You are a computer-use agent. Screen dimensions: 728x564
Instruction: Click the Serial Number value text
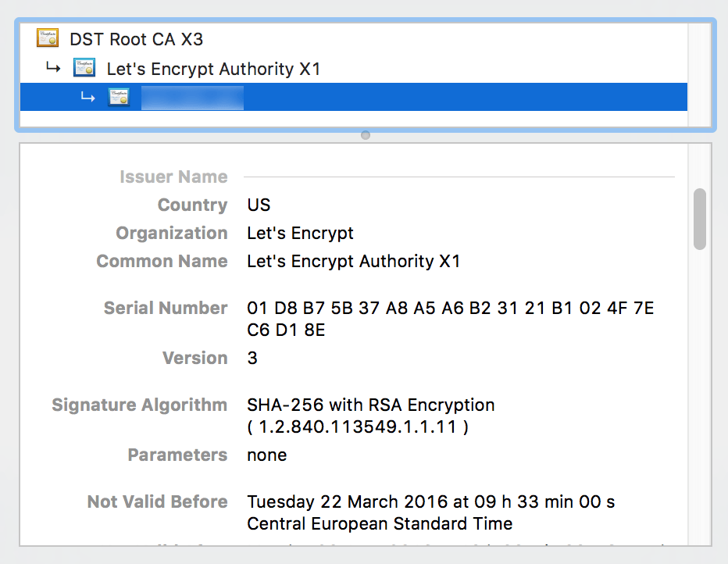tap(449, 308)
